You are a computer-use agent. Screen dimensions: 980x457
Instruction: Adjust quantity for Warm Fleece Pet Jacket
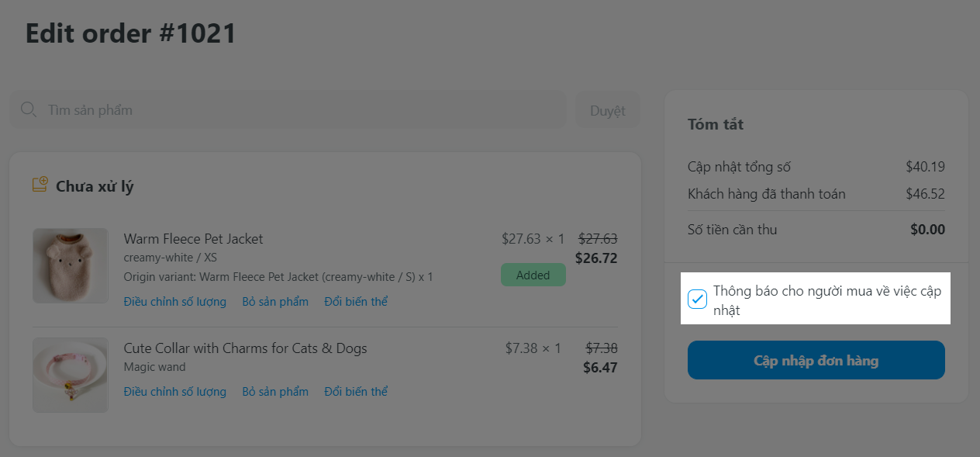pyautogui.click(x=175, y=302)
